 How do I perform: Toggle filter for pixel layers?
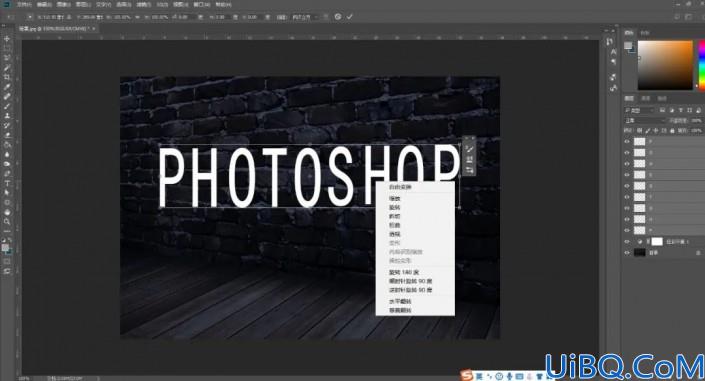662,110
